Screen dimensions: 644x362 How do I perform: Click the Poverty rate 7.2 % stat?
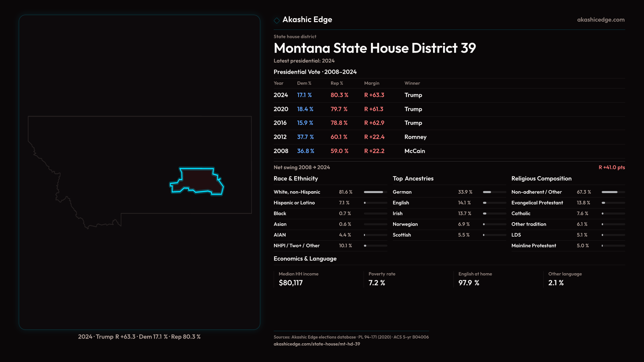pyautogui.click(x=377, y=283)
